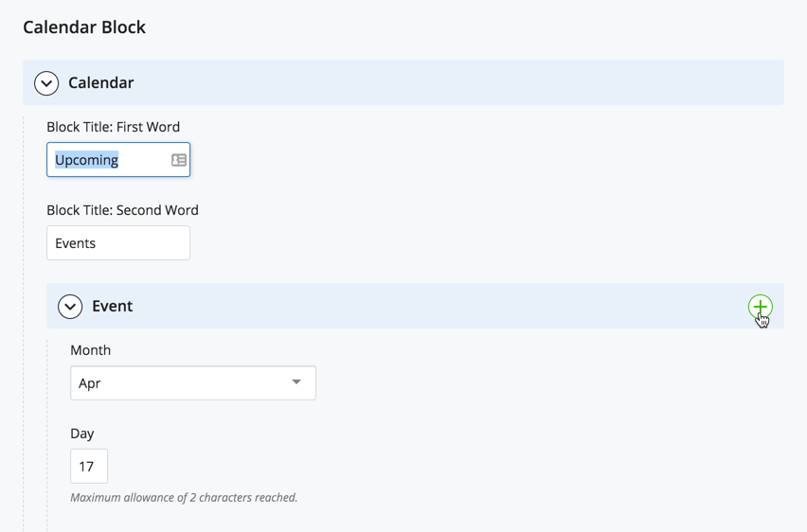Focus the Block Title First Word field
This screenshot has height=532, width=807.
coord(118,159)
